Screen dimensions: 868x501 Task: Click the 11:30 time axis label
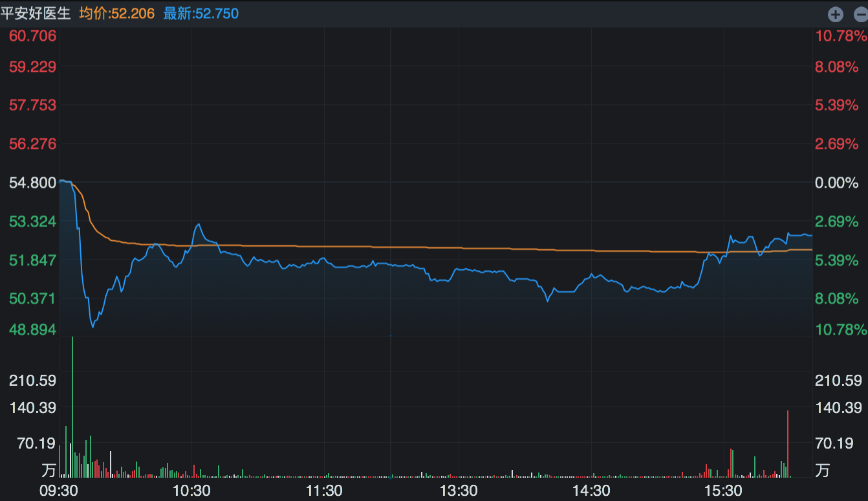tap(325, 491)
